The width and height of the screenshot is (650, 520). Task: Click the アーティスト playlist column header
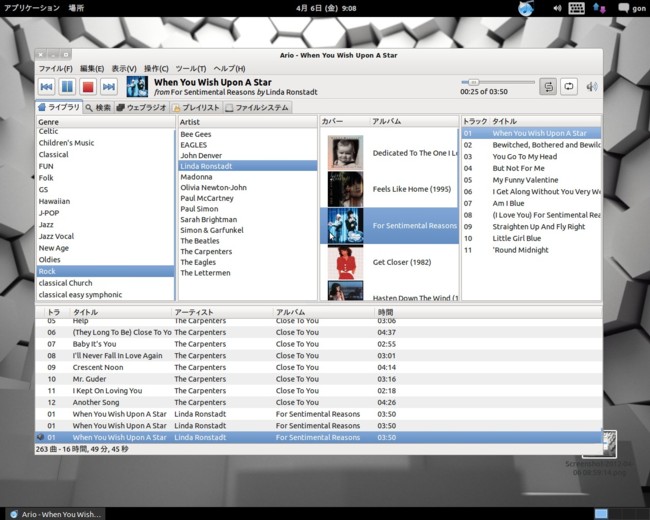tap(222, 312)
